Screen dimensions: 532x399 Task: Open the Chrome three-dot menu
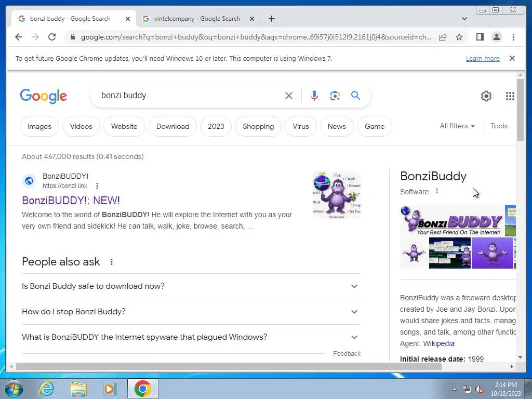513,37
